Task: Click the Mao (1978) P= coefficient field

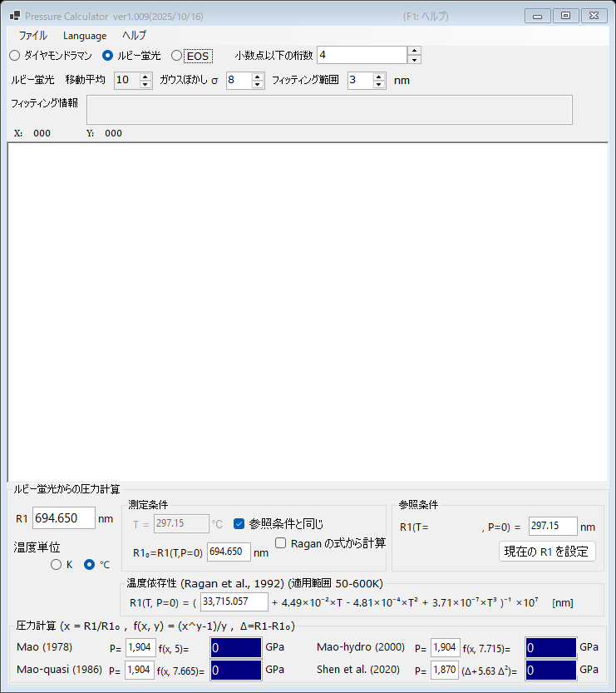Action: click(140, 647)
